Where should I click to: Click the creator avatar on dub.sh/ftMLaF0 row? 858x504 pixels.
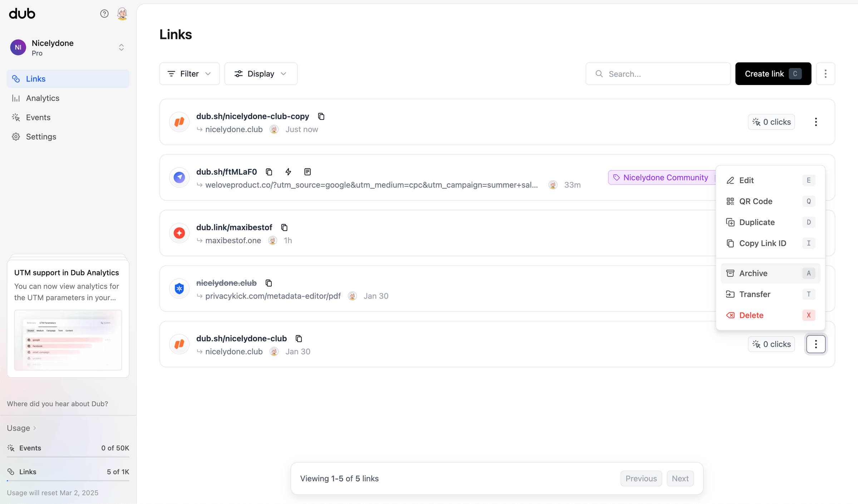tap(553, 185)
